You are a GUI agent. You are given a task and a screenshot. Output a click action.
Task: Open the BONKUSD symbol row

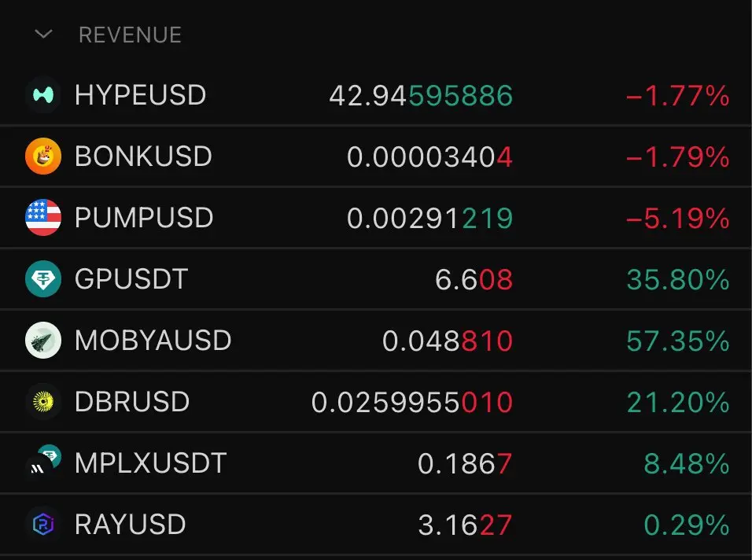376,157
